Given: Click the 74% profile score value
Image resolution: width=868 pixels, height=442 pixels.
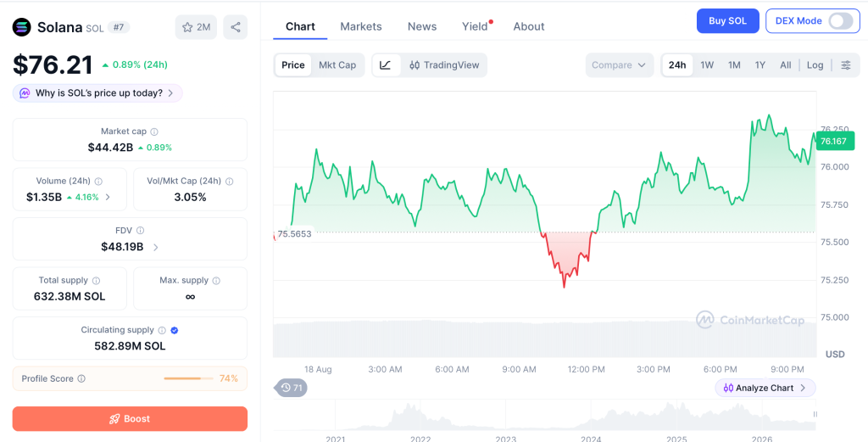Looking at the screenshot, I should pyautogui.click(x=229, y=379).
